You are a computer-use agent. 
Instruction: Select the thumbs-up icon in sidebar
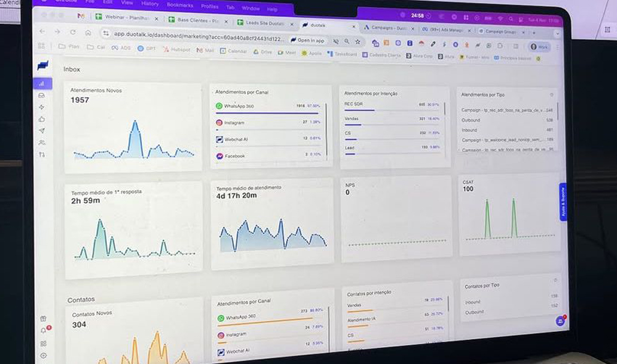pyautogui.click(x=42, y=119)
